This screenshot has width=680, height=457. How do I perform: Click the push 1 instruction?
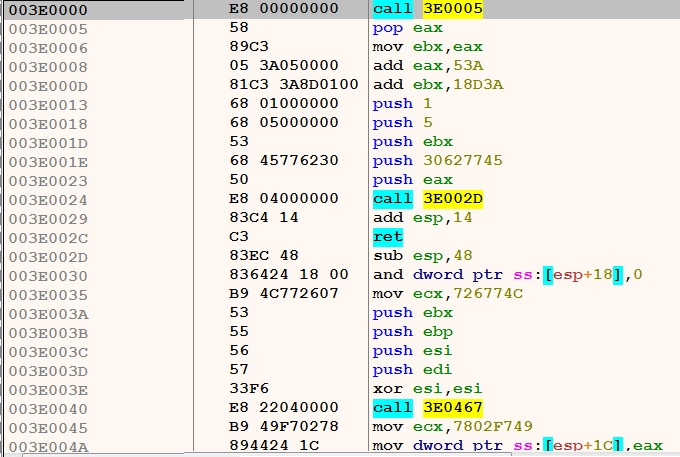pos(402,104)
